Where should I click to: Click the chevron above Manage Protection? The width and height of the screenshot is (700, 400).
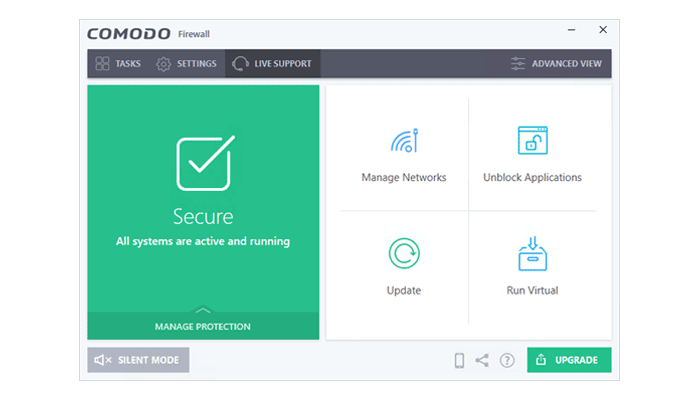click(203, 310)
